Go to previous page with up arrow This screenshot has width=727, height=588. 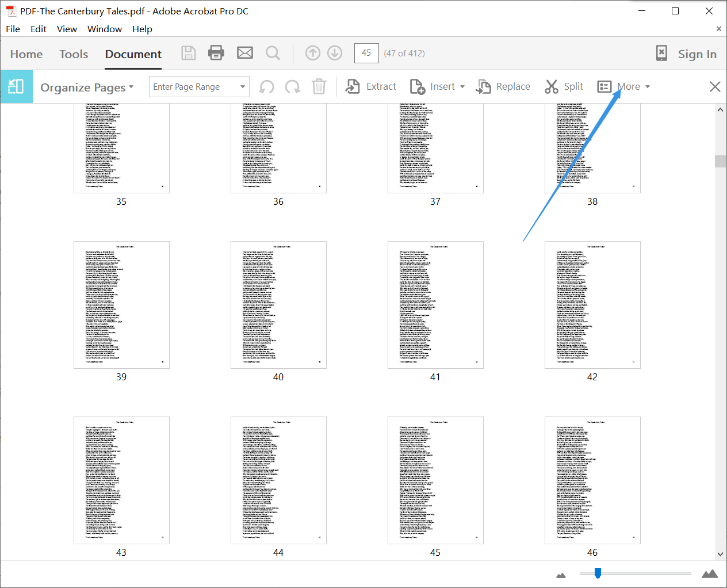[x=313, y=53]
